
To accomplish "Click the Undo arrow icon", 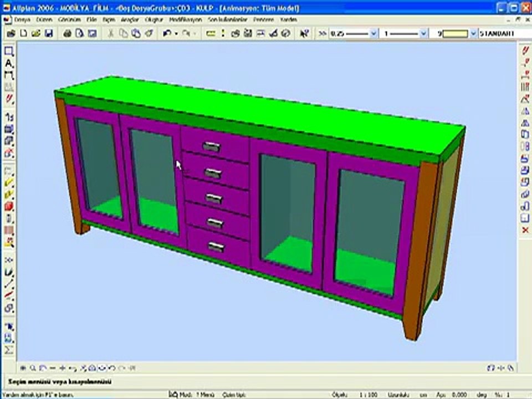I will tap(167, 33).
